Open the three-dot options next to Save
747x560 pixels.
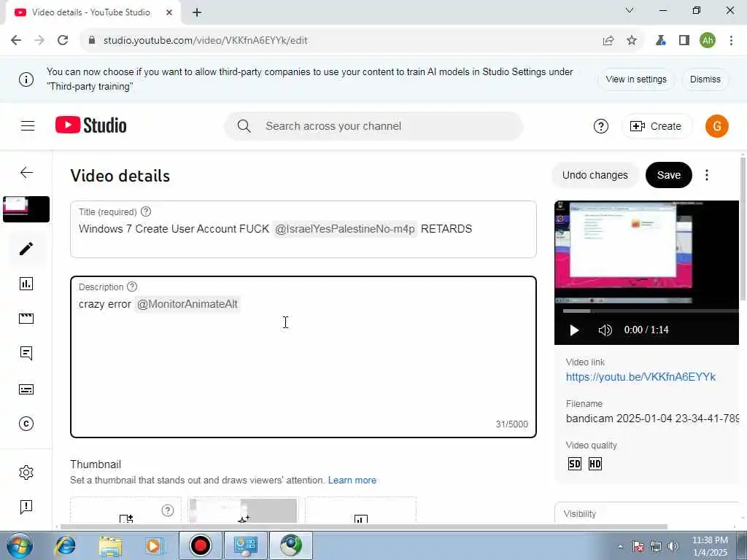(706, 175)
